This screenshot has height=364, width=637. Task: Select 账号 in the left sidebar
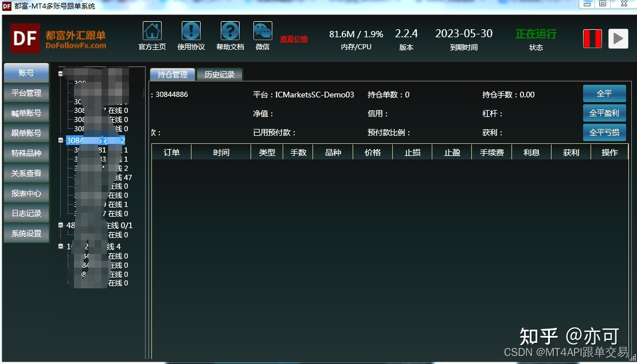point(26,73)
